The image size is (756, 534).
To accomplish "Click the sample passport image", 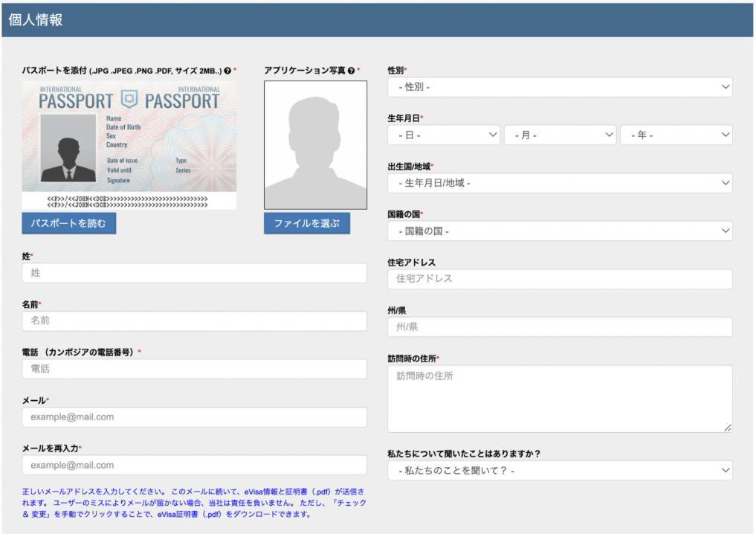I will tap(129, 145).
